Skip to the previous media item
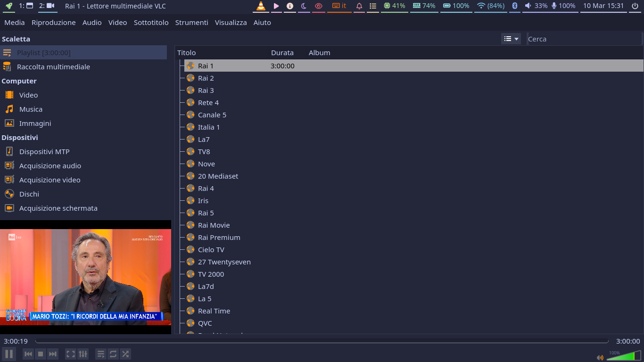This screenshot has height=362, width=644. (x=28, y=354)
